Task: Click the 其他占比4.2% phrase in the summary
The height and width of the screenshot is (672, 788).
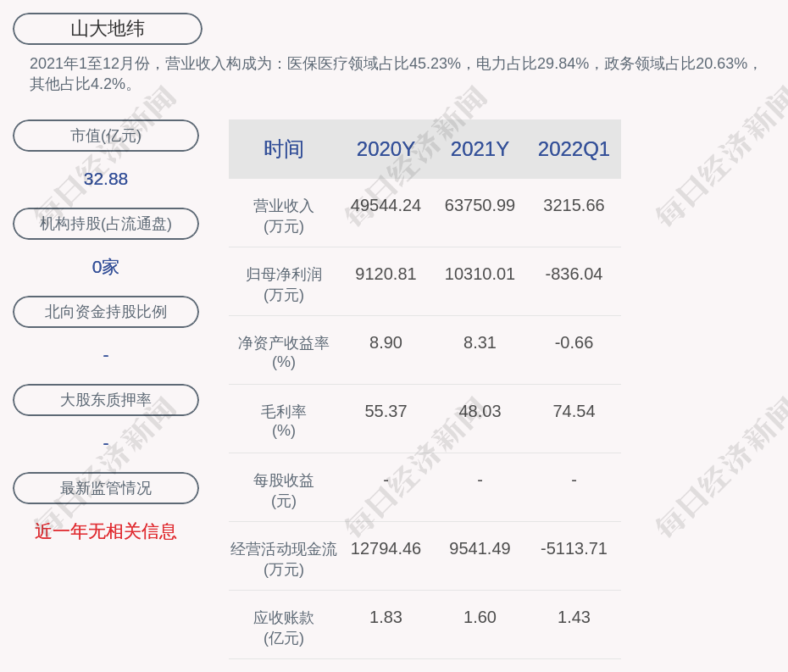Action: (x=77, y=84)
